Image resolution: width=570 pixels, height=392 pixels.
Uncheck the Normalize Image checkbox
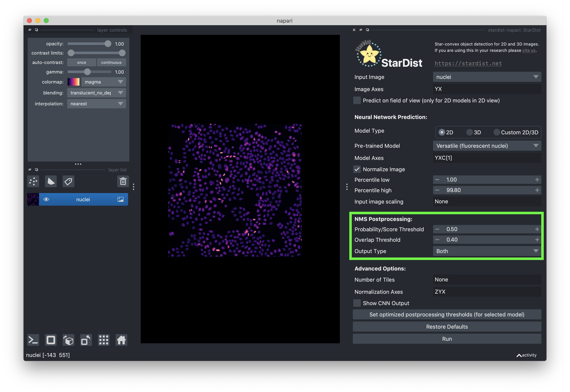[x=357, y=169]
